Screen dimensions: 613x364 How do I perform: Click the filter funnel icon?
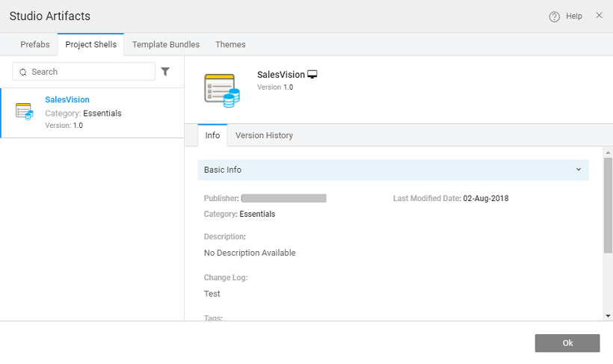(x=165, y=72)
